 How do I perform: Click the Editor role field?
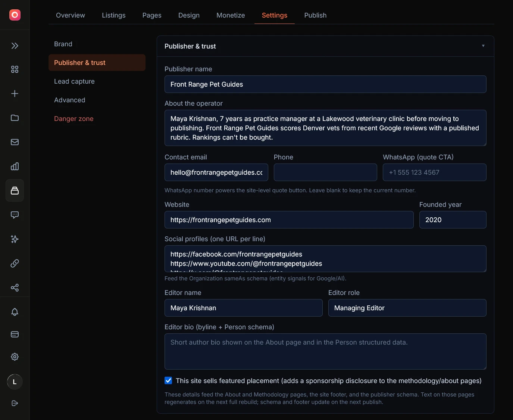coord(407,308)
